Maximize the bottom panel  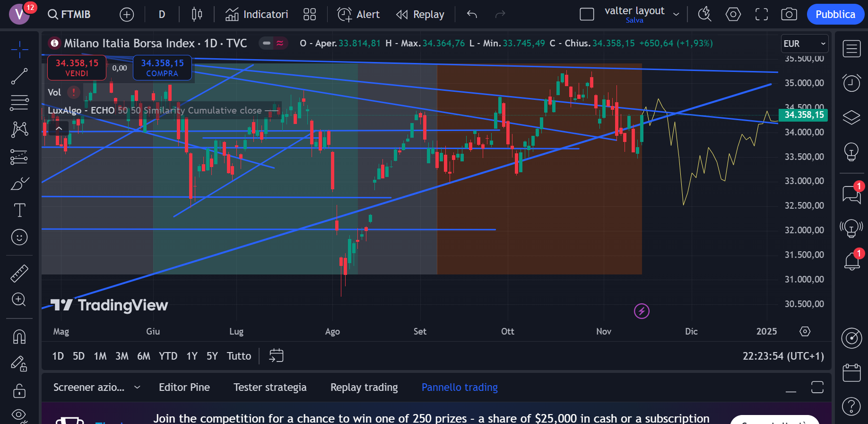[x=817, y=387]
